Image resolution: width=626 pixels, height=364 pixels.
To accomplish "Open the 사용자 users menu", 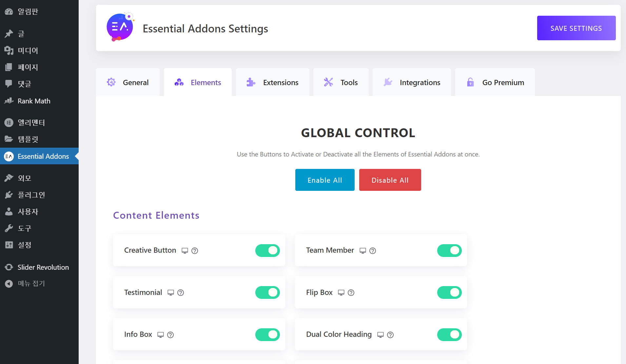I will pos(39,211).
